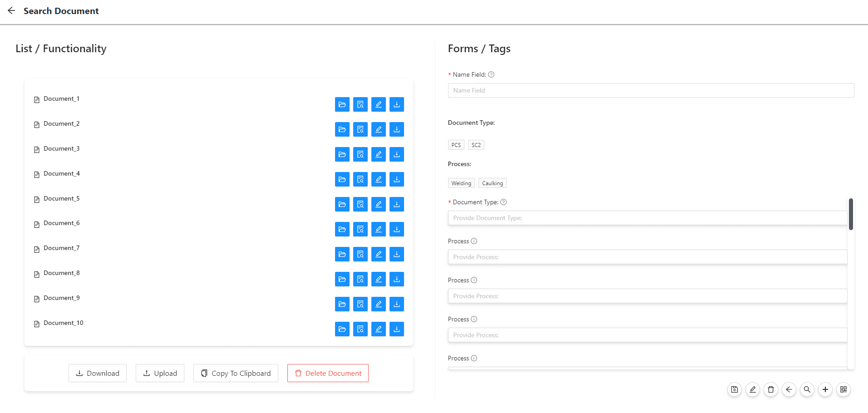The height and width of the screenshot is (413, 868).
Task: Click the round QR code button
Action: (x=843, y=389)
